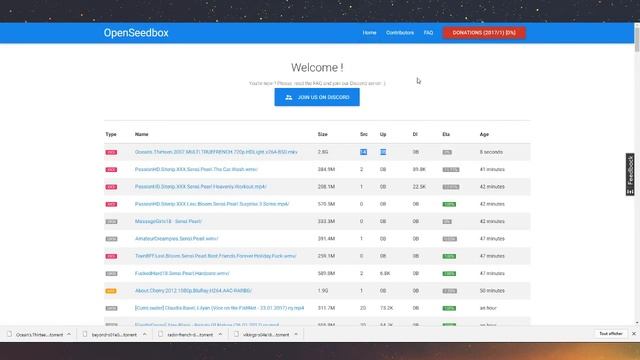The width and height of the screenshot is (640, 360).
Task: Click the green progress badge in 589.8M row
Action: tap(449, 273)
